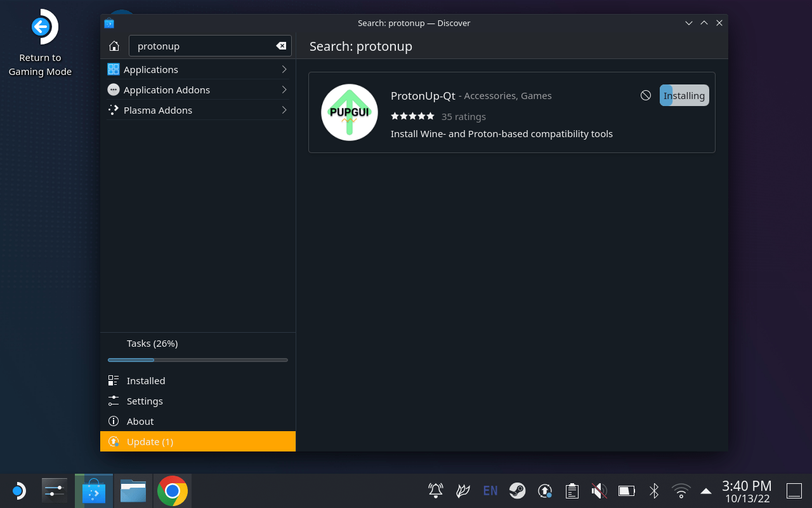Screen dimensions: 812x508
Task: Open the Applications category
Action: tap(198, 69)
